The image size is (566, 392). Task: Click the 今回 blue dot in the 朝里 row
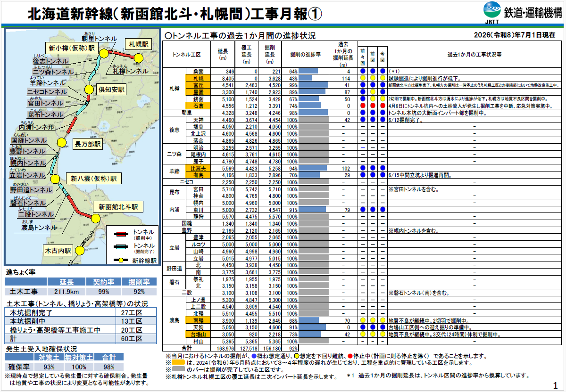(383, 113)
